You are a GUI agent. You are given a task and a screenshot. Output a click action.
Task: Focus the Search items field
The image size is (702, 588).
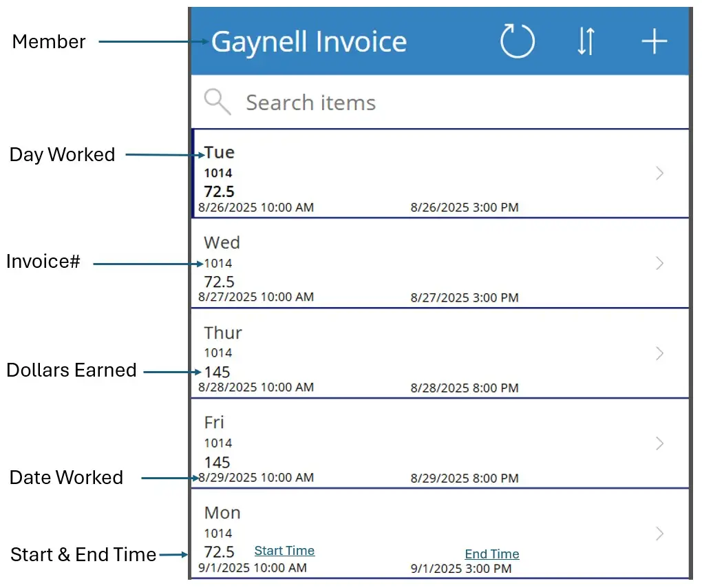click(x=413, y=103)
